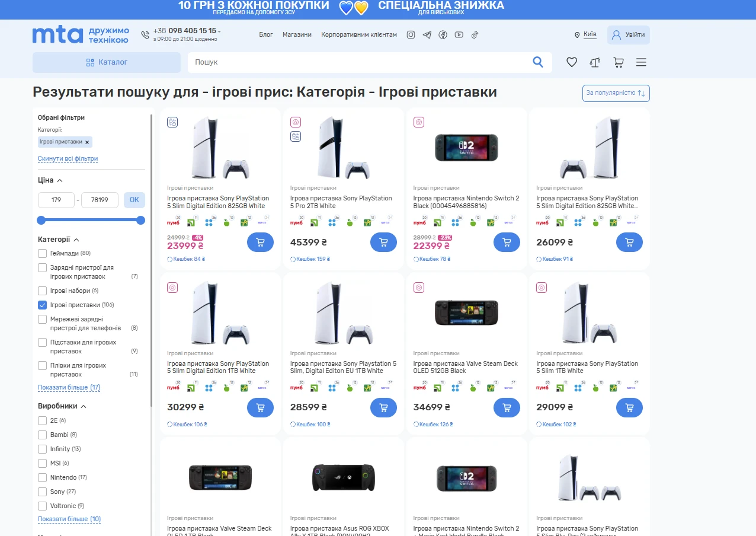Open the Telegram channel icon

[x=427, y=35]
